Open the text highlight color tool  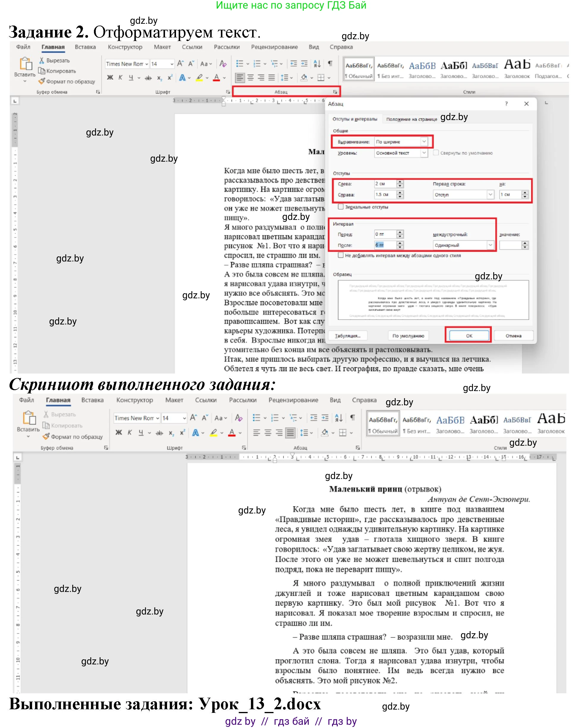pos(199,77)
